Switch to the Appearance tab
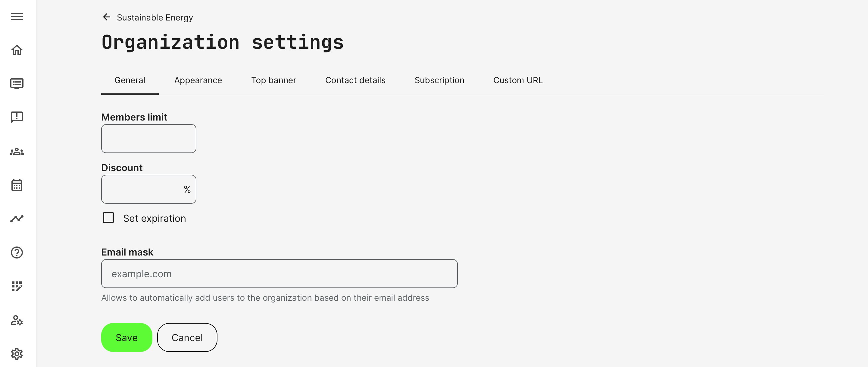The width and height of the screenshot is (868, 367). pyautogui.click(x=198, y=80)
